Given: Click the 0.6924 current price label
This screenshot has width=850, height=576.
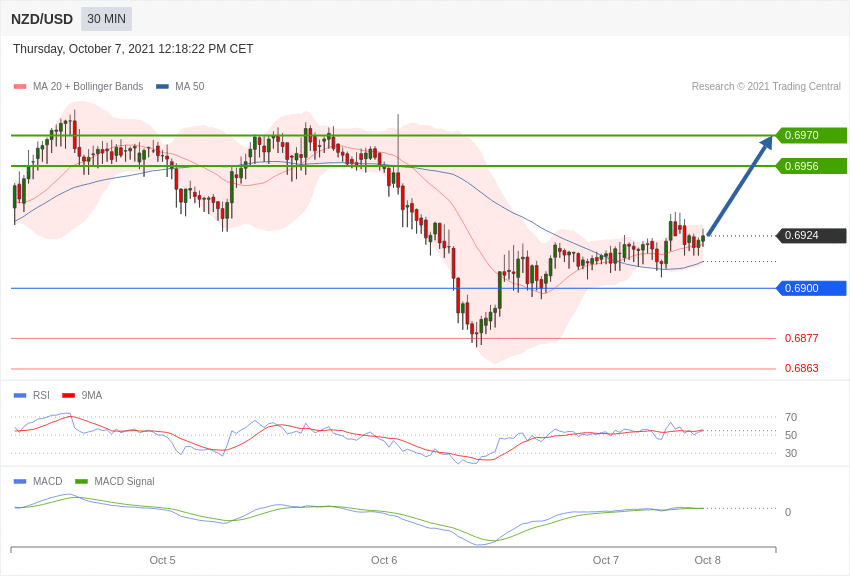Looking at the screenshot, I should coord(812,235).
